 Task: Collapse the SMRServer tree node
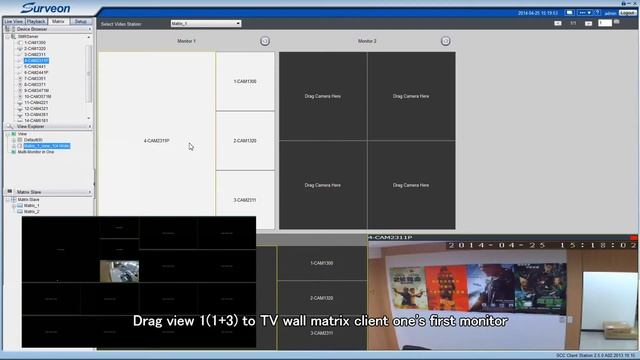pos(7,37)
